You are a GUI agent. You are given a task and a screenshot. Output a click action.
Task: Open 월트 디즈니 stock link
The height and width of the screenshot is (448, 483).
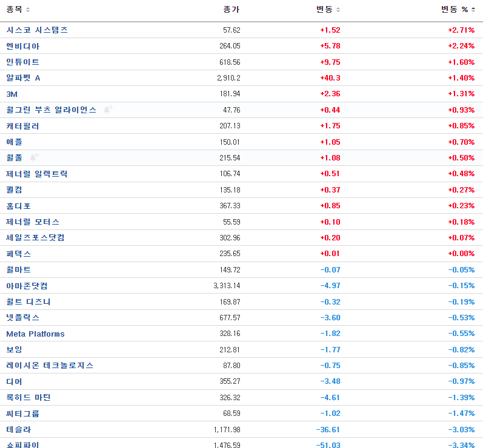pyautogui.click(x=28, y=301)
